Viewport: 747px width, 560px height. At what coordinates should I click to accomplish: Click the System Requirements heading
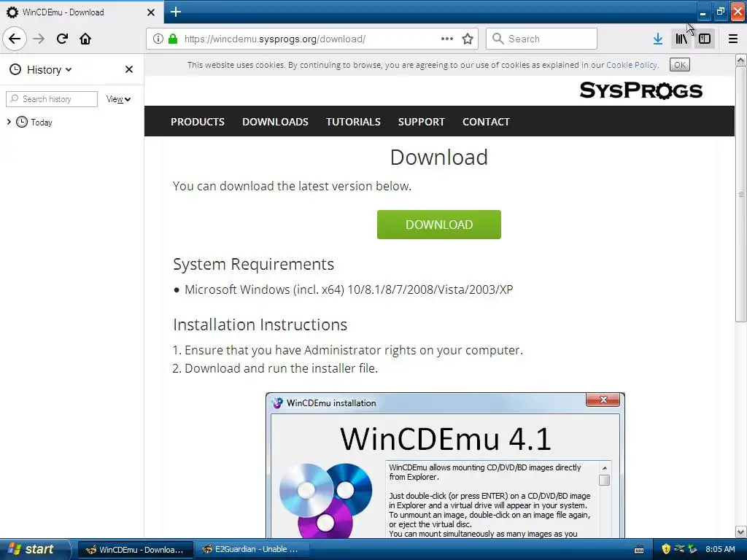pos(253,264)
